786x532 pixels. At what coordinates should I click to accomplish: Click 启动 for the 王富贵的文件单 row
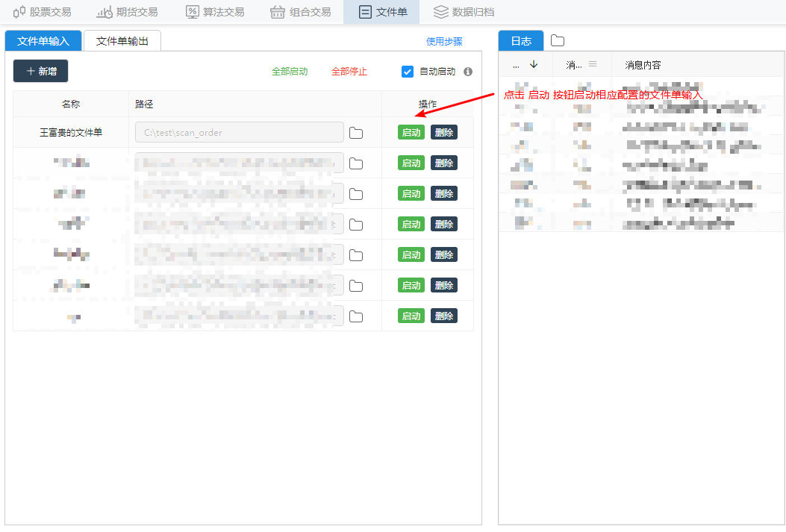coord(411,133)
